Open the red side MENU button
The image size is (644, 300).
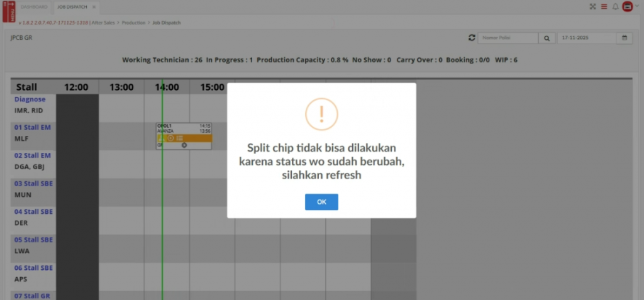(x=8, y=11)
